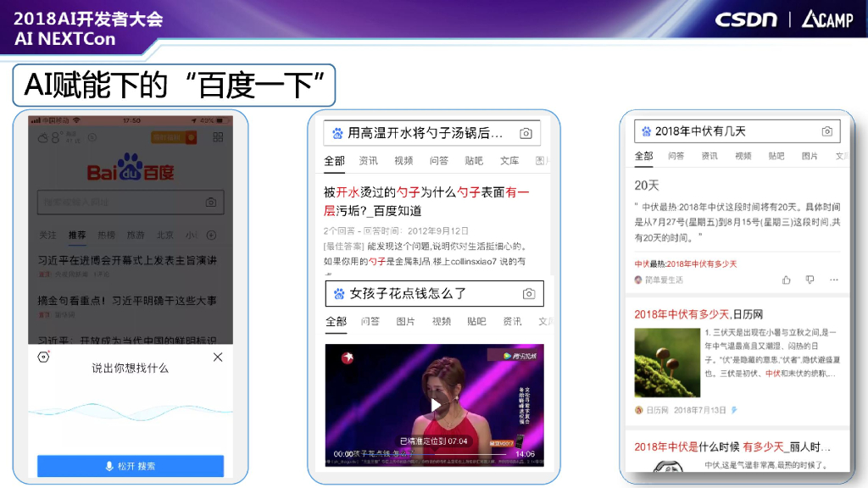Image resolution: width=868 pixels, height=488 pixels.
Task: Open the grid menu icon at top of Baidu home
Action: tap(218, 136)
